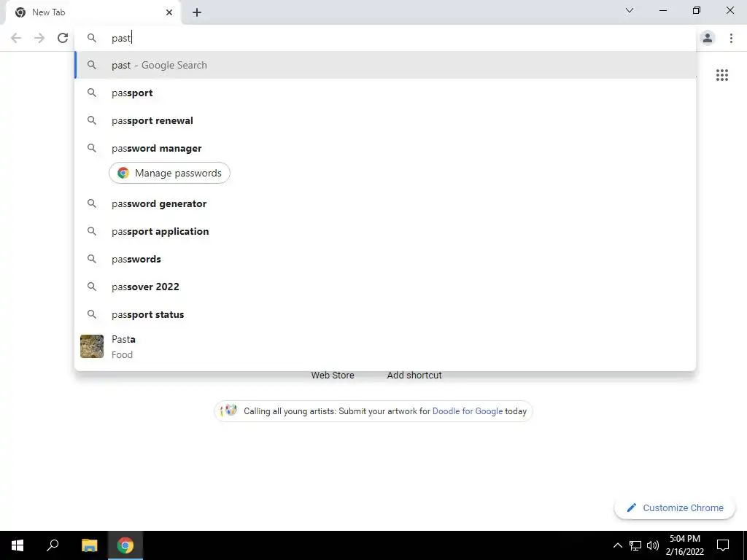Select the 'passport status' suggestion
Viewport: 747px width, 560px height.
385,314
